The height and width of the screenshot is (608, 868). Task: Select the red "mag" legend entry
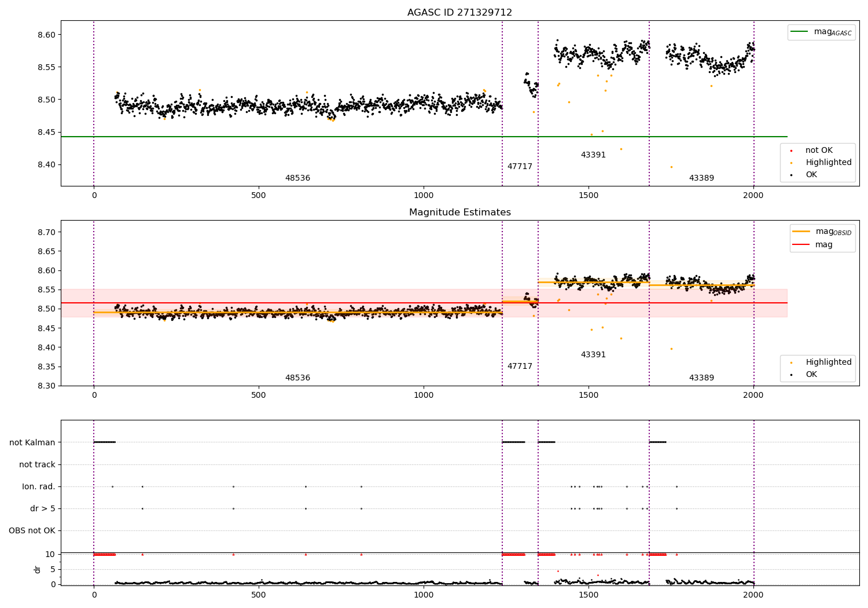813,245
